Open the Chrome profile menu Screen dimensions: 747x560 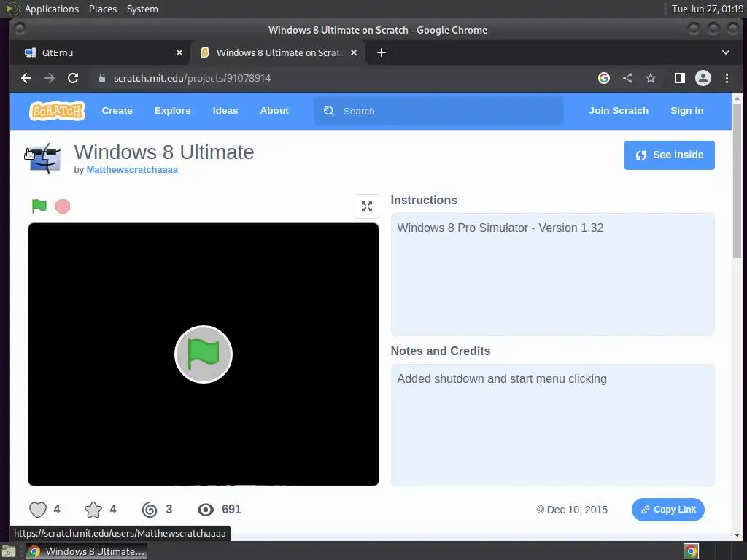[703, 78]
